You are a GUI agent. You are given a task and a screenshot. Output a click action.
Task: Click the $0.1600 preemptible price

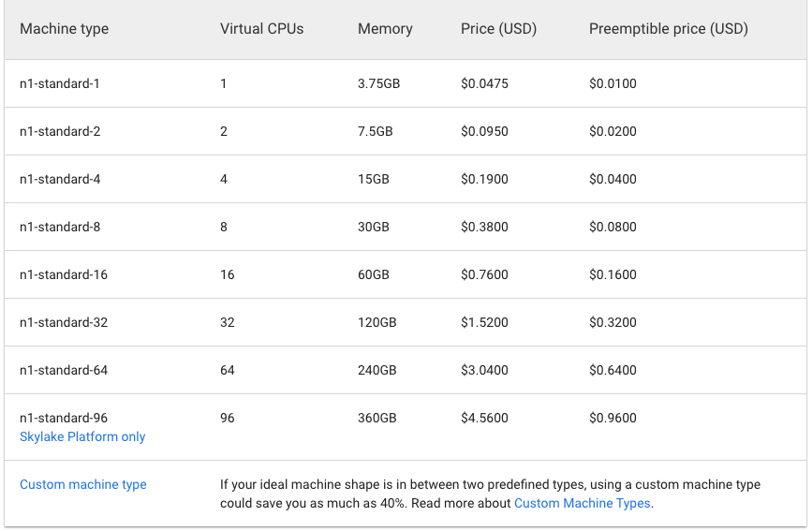(613, 274)
